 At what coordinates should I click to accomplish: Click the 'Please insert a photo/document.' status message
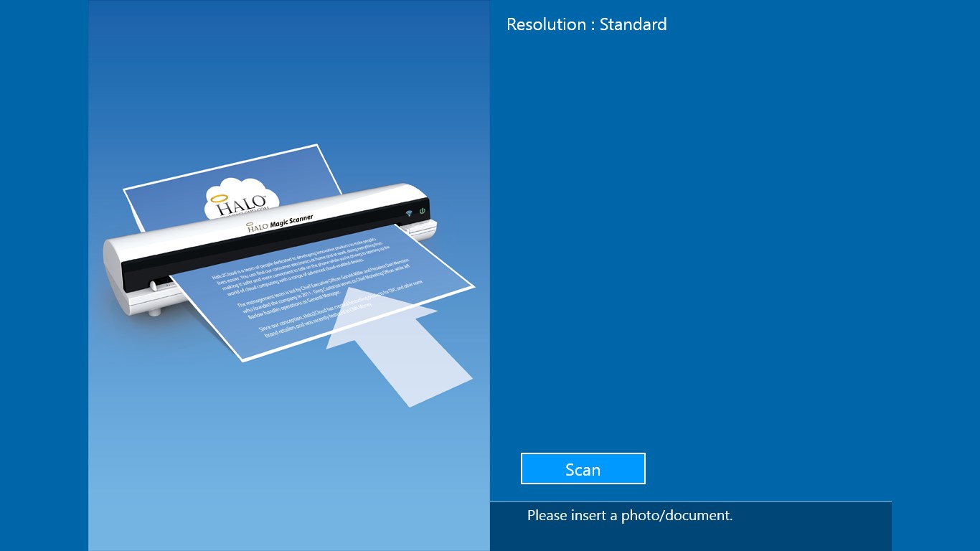point(629,515)
